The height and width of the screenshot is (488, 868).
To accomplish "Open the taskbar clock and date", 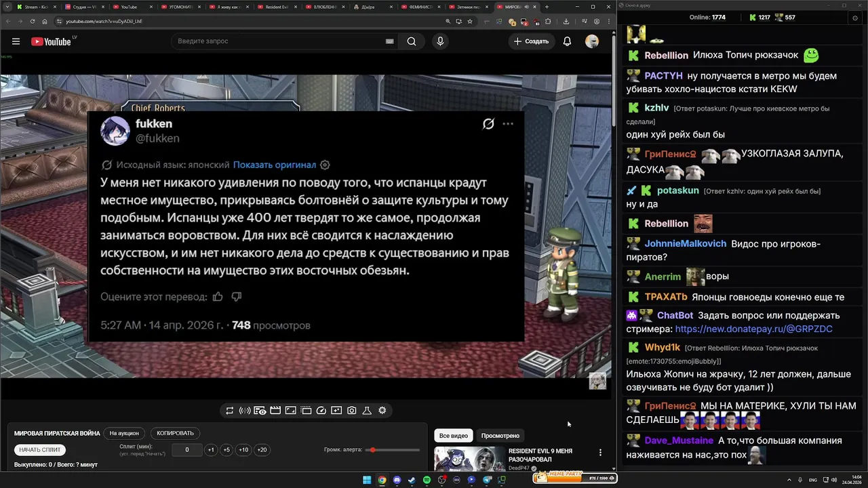I will (851, 480).
